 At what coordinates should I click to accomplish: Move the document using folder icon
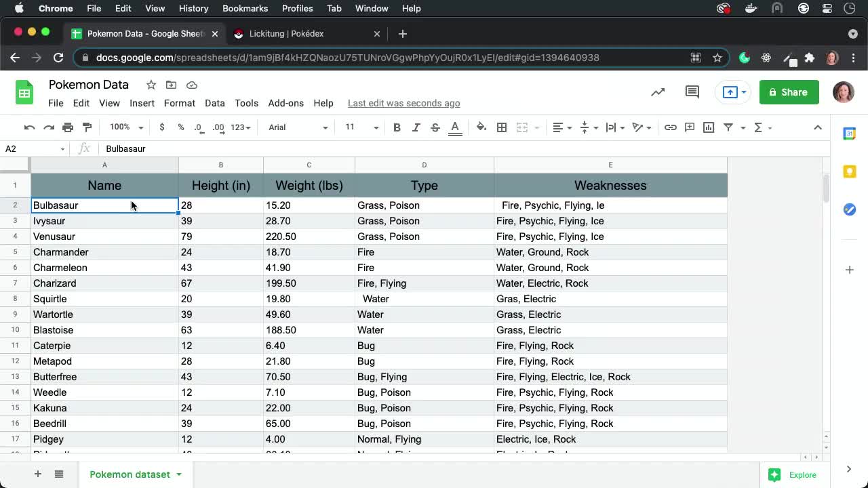tap(171, 85)
